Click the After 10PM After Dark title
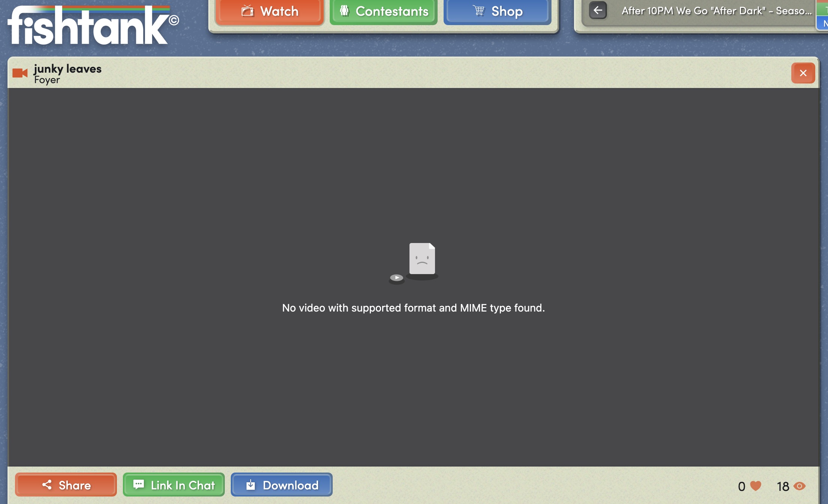828x504 pixels. [716, 11]
